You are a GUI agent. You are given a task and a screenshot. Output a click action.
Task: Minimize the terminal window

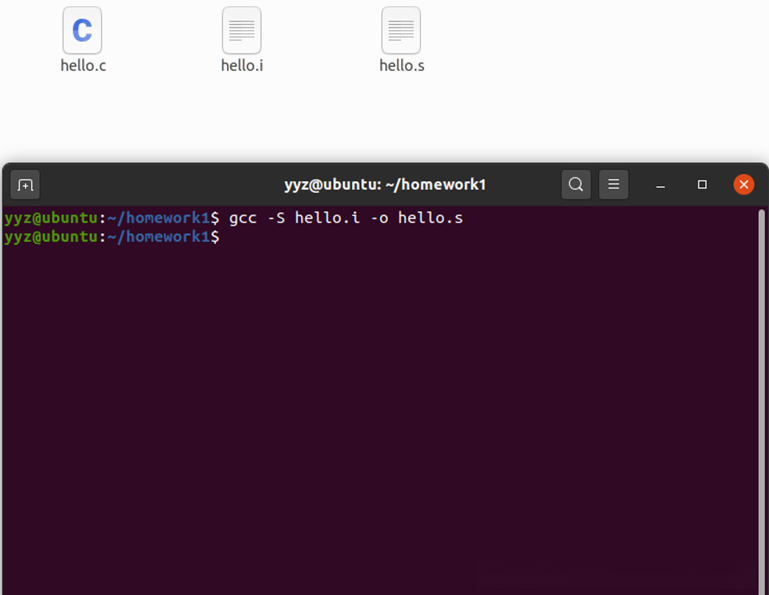[661, 185]
